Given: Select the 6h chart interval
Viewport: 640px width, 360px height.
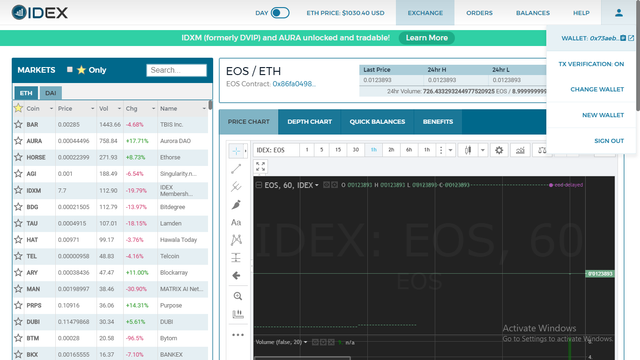Looking at the screenshot, I should [409, 150].
